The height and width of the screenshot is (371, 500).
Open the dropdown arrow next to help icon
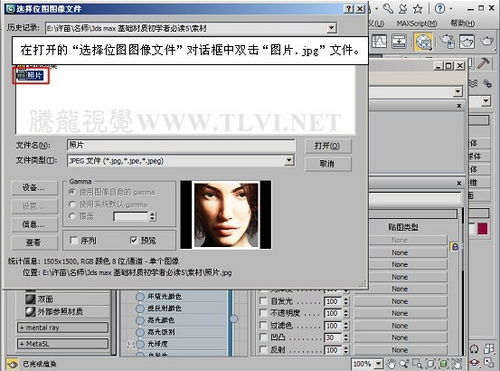[x=450, y=9]
